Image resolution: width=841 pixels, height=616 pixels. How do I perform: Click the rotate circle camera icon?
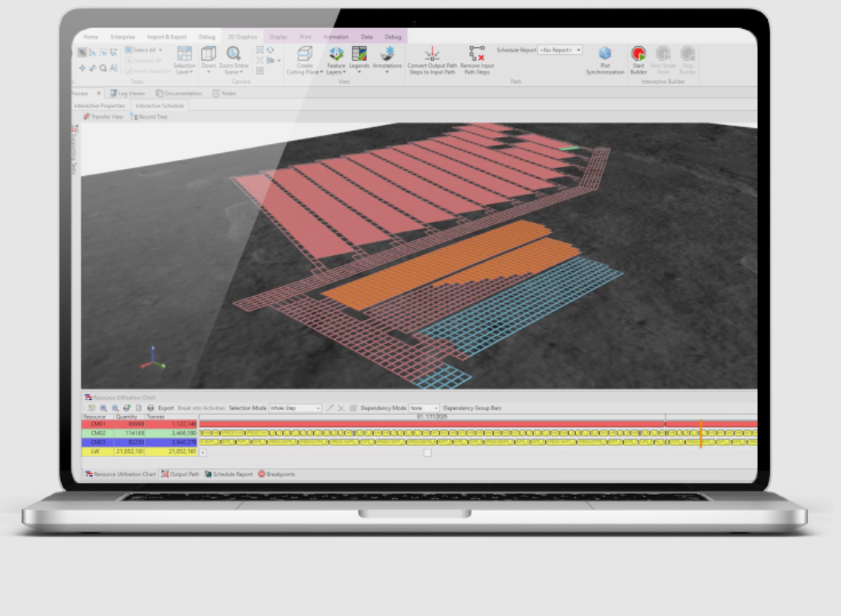coord(270,49)
